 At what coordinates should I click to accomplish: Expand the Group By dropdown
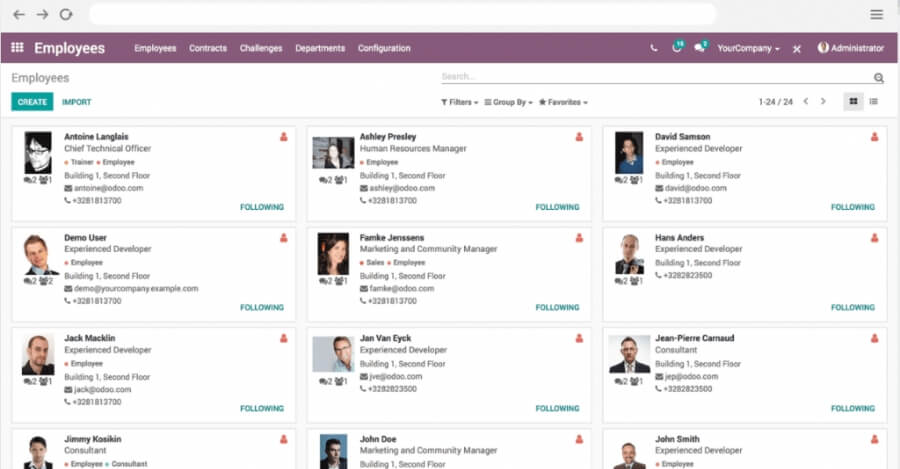pyautogui.click(x=508, y=102)
